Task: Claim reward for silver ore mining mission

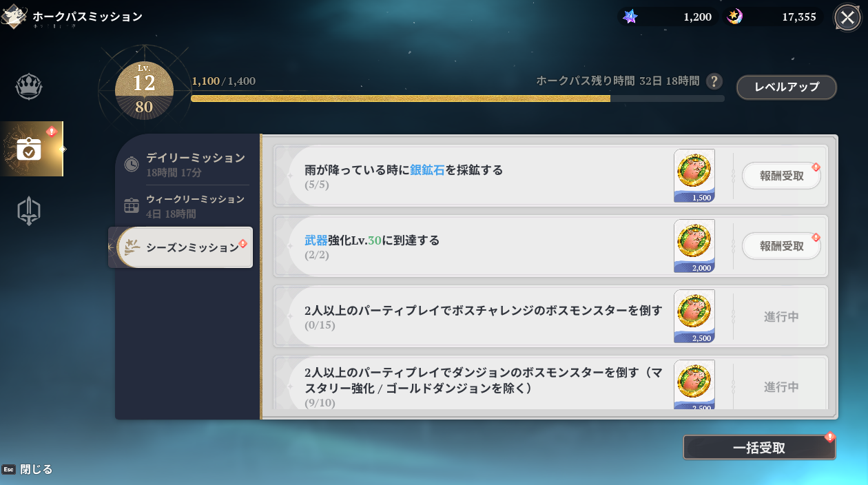Action: (781, 176)
